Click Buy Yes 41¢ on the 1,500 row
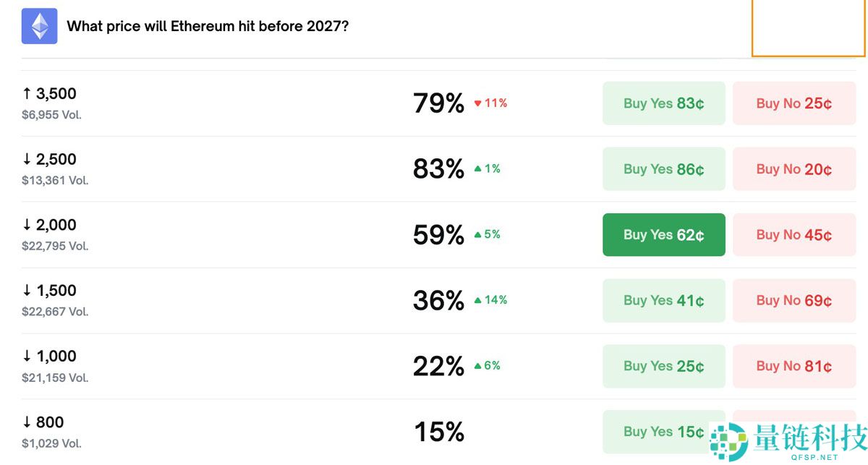The height and width of the screenshot is (465, 868). point(663,300)
